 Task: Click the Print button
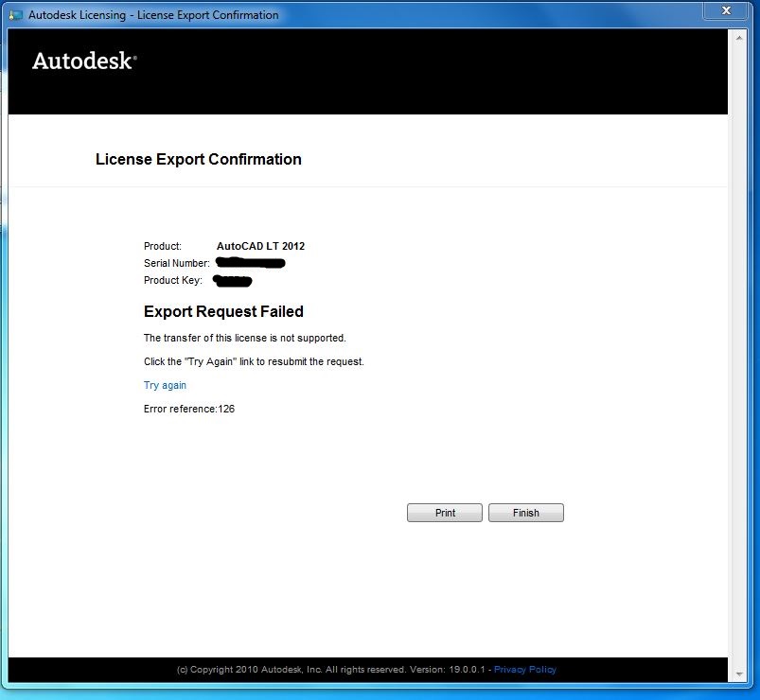tap(445, 513)
